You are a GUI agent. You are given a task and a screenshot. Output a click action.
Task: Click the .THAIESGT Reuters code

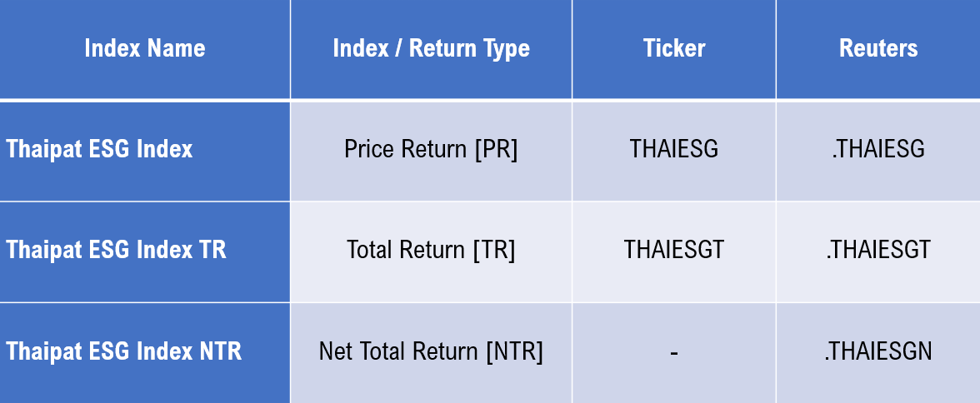[878, 250]
